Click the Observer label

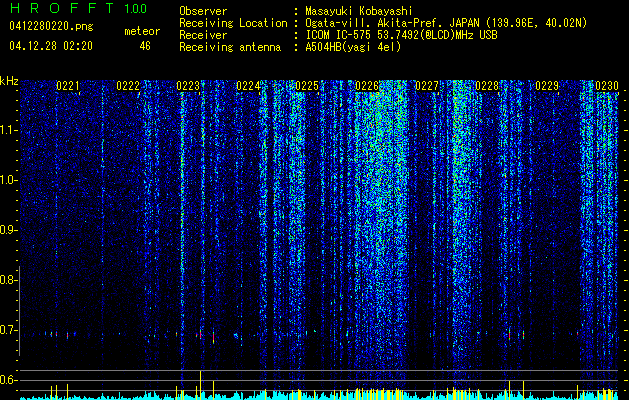click(x=203, y=11)
